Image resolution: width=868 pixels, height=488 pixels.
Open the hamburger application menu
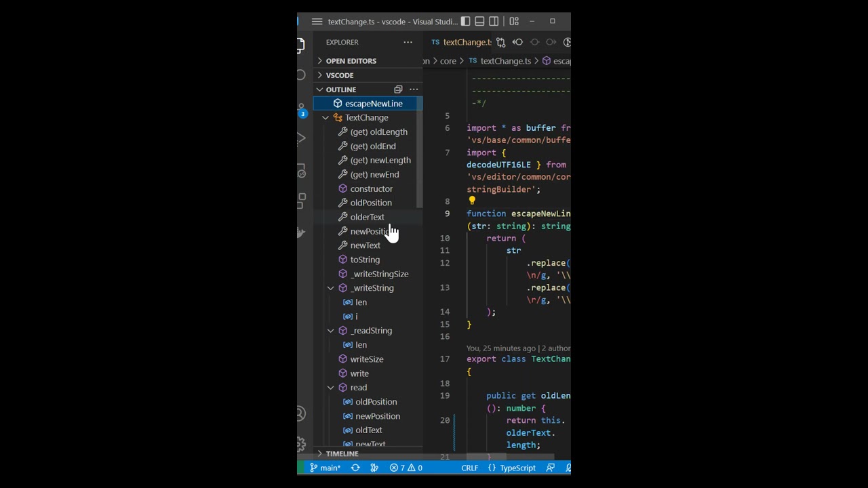click(317, 22)
